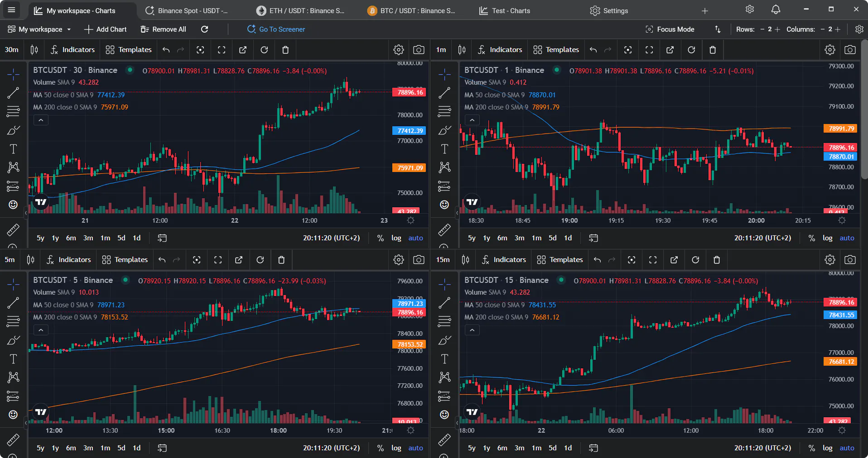Screen dimensions: 868x458
Task: Select trend line tool in 30m chart
Action: [13, 93]
